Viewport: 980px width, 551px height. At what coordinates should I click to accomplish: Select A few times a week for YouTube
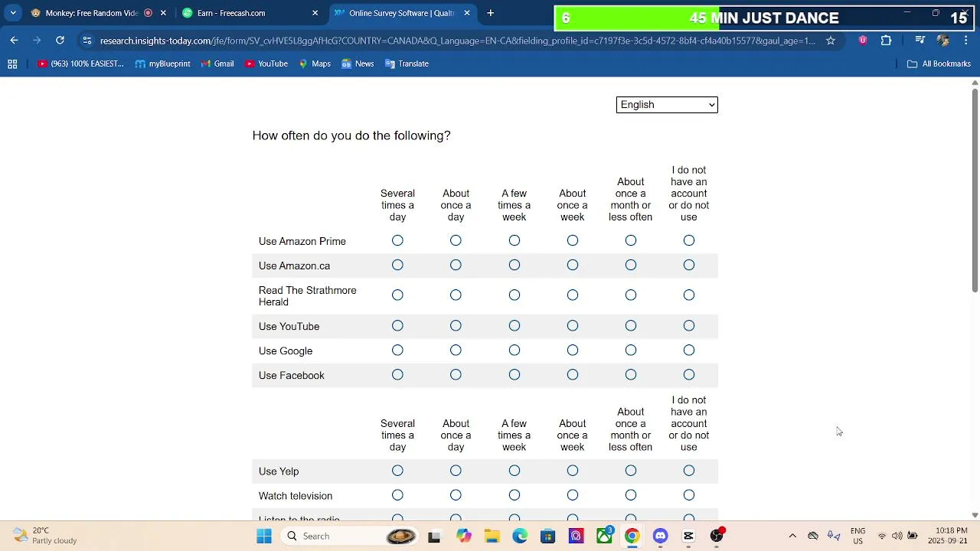point(514,326)
